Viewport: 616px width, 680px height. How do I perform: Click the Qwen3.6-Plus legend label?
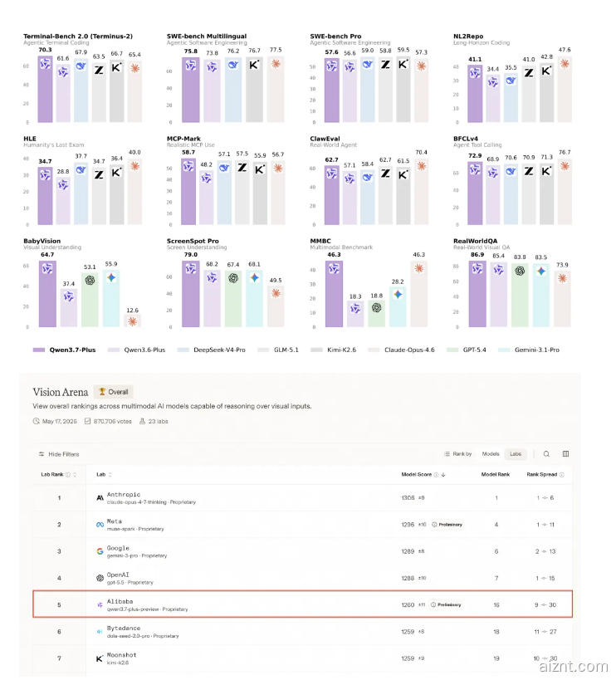[x=144, y=350]
